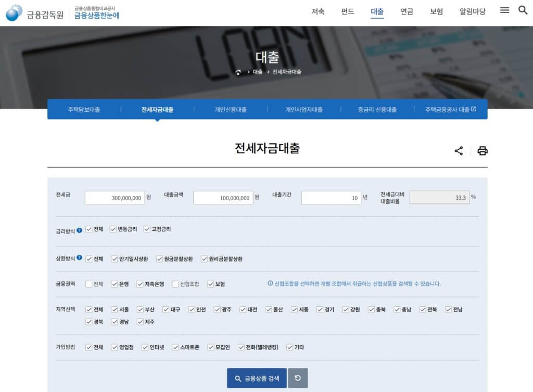
Task: Uncheck 세종 region checkbox
Action: coord(294,309)
